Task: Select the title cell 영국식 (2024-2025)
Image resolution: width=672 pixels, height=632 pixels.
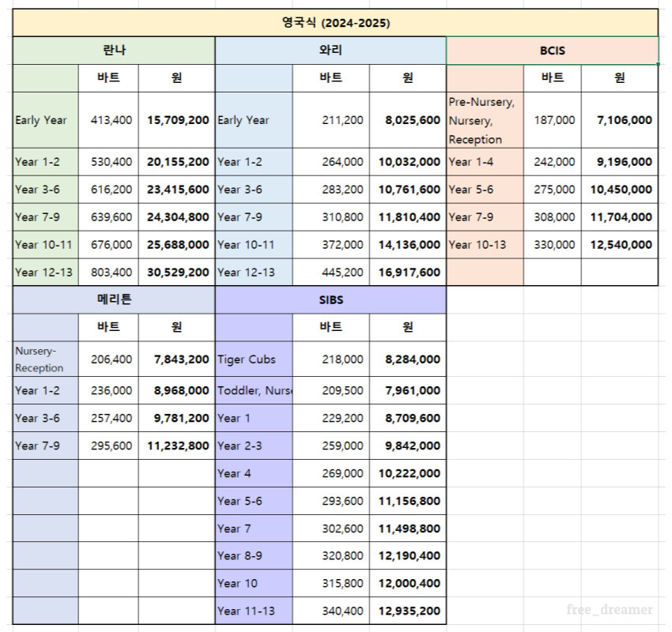Action: click(335, 23)
